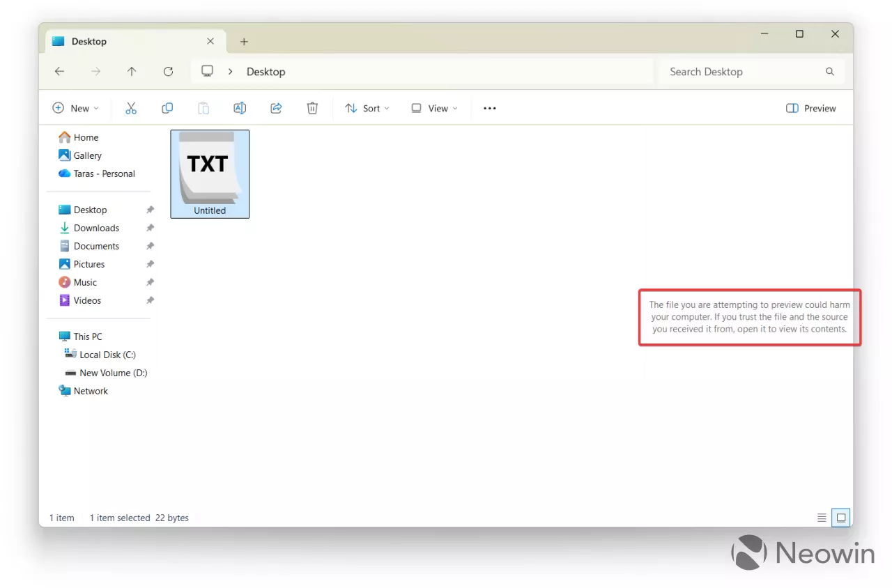Switch to compact details view in status bar
892x588 pixels.
[822, 518]
